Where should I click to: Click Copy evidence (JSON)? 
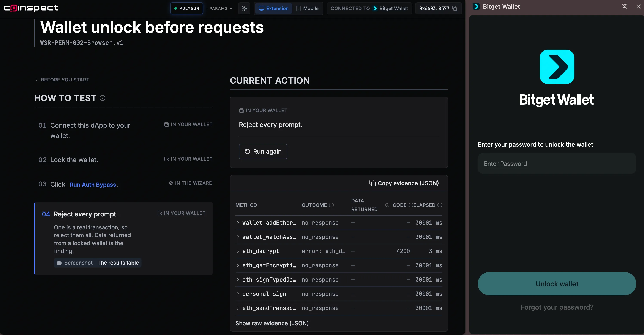(x=404, y=183)
